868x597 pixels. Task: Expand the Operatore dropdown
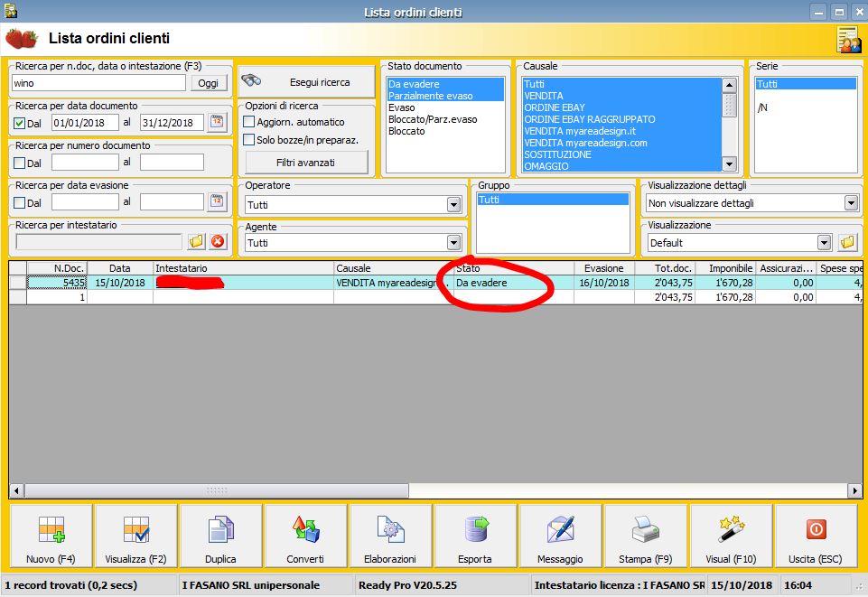tap(454, 205)
